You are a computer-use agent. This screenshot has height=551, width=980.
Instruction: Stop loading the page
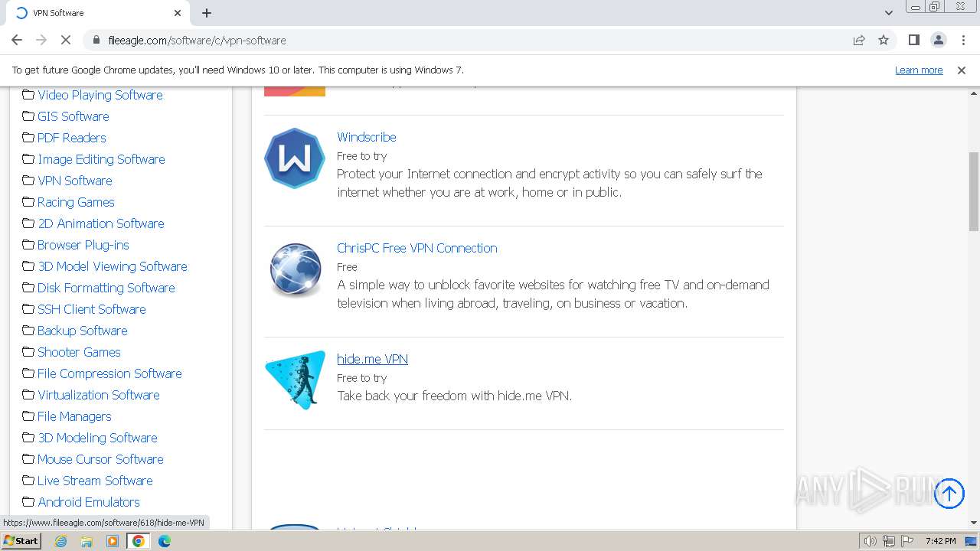click(66, 40)
